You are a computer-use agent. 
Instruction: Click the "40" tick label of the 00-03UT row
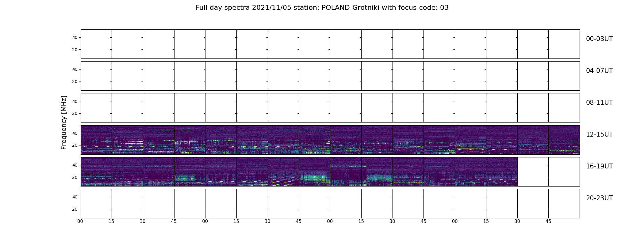[75, 37]
